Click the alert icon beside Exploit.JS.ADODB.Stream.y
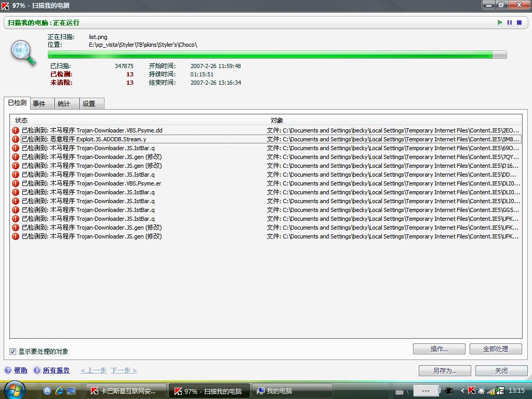Image resolution: width=532 pixels, height=399 pixels. pos(15,139)
